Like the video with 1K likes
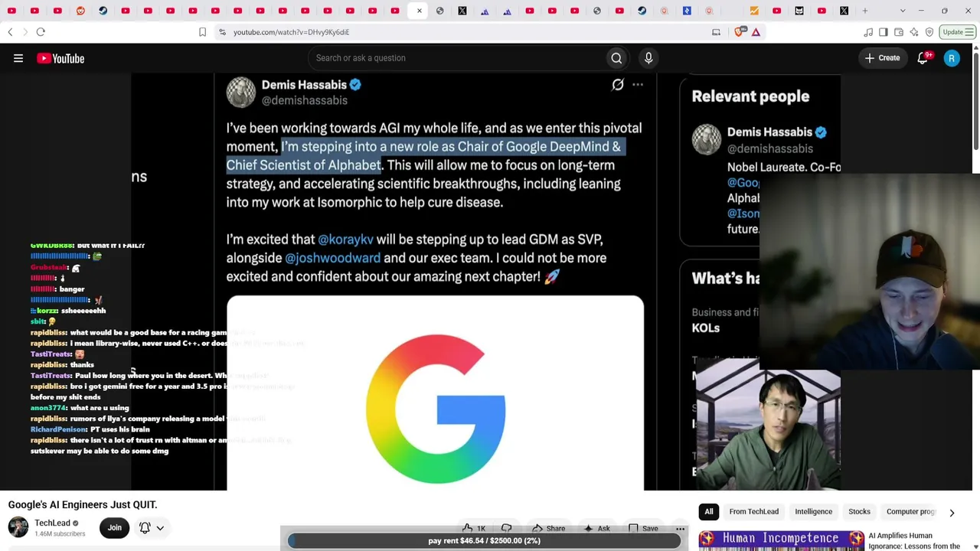 point(475,528)
